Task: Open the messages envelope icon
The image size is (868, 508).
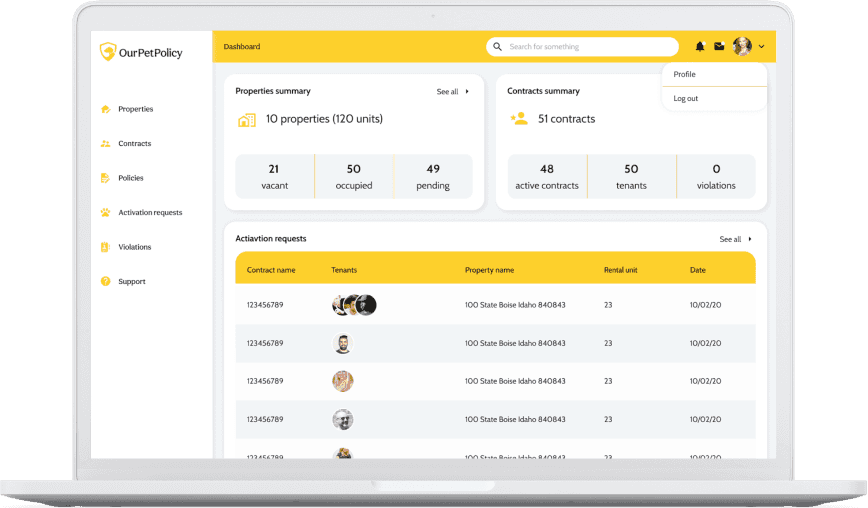Action: tap(719, 46)
